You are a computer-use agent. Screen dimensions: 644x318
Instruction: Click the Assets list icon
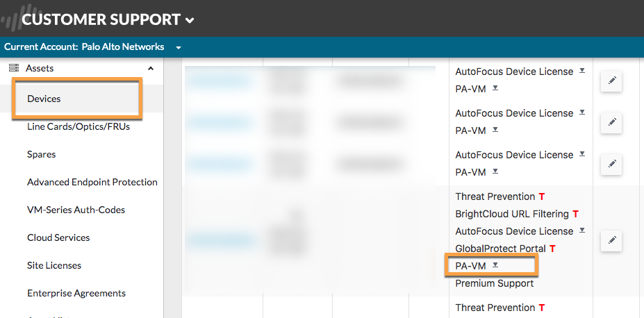(14, 68)
